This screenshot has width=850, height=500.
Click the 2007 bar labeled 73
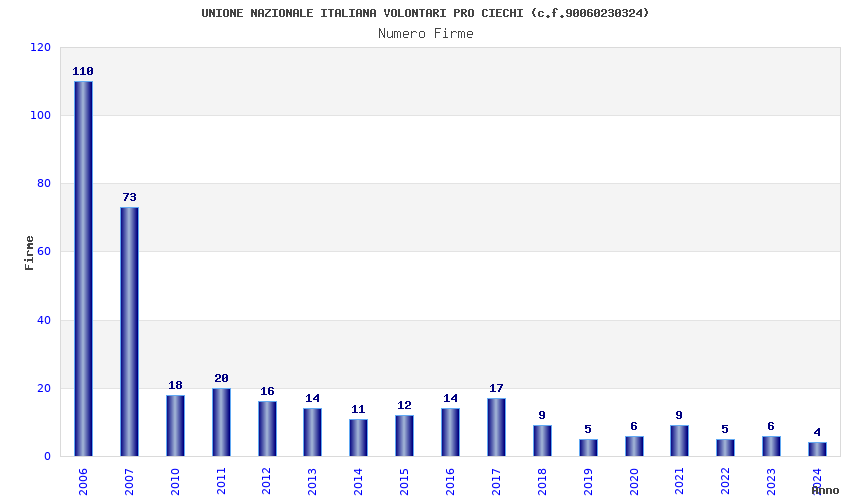129,331
